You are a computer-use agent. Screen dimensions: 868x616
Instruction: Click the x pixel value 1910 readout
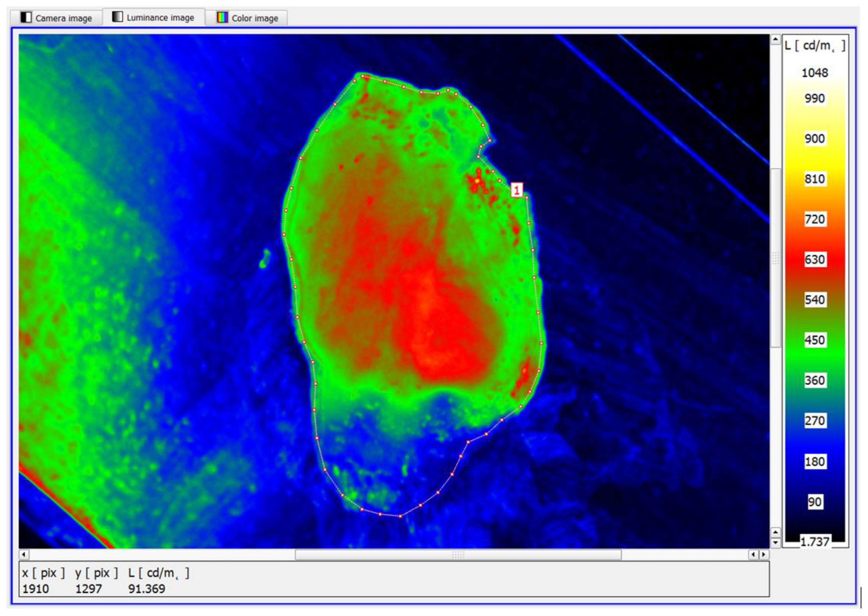click(x=36, y=589)
